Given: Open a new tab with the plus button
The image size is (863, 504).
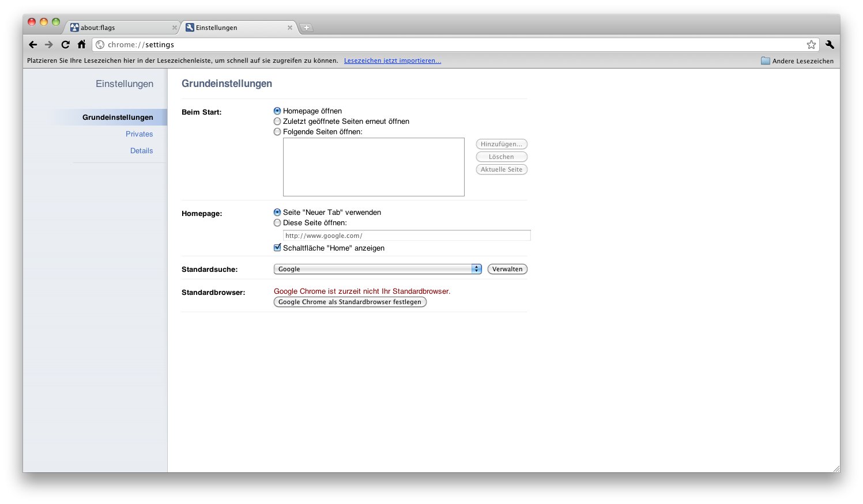Looking at the screenshot, I should 306,27.
